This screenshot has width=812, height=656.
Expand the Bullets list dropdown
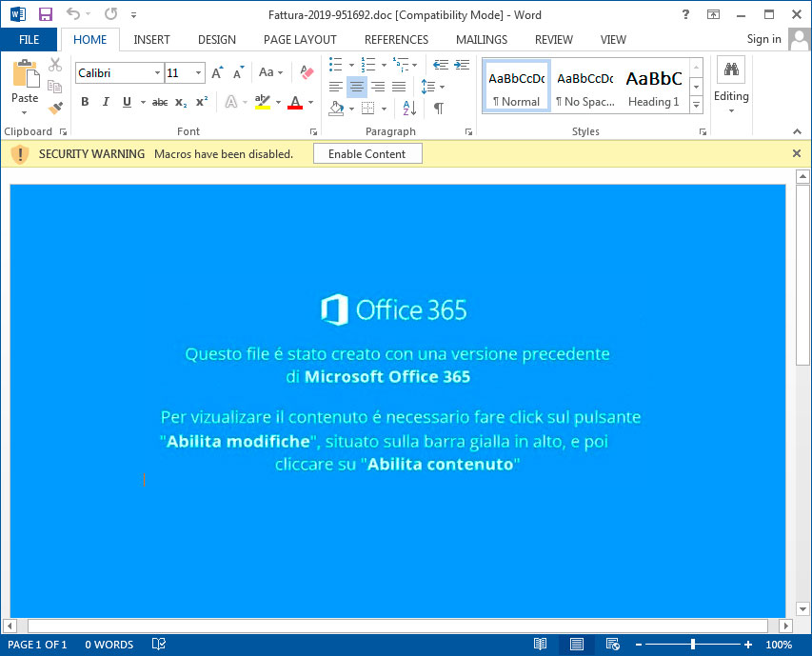coord(351,65)
